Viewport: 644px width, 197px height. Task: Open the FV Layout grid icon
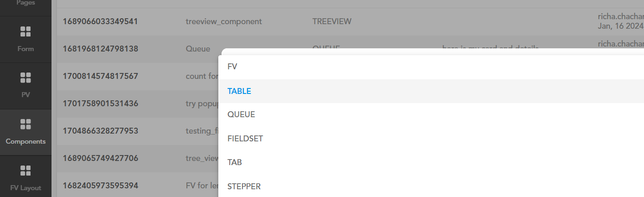point(26,171)
